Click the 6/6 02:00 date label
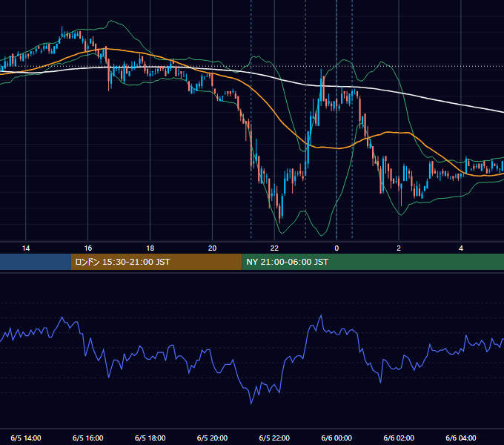 pos(399,438)
